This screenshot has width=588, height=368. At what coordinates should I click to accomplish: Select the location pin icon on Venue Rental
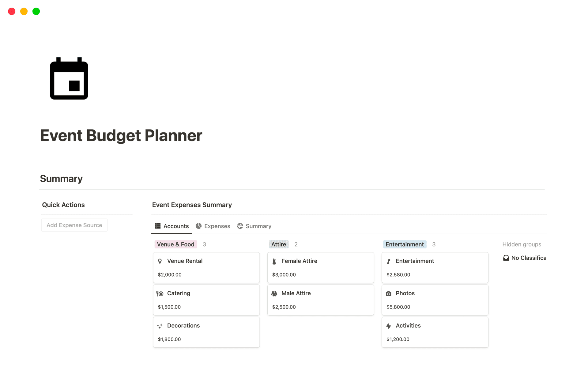tap(160, 261)
